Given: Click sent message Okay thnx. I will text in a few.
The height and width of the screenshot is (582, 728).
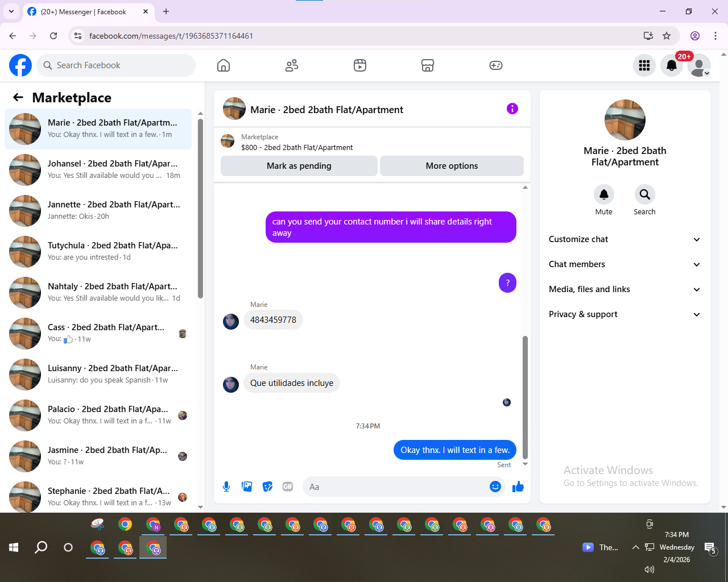Looking at the screenshot, I should tap(455, 450).
